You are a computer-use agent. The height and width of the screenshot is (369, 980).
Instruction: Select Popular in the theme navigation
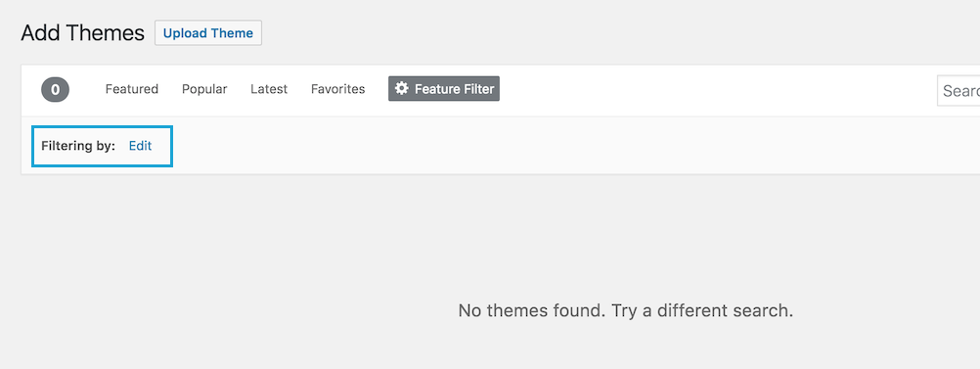(204, 89)
